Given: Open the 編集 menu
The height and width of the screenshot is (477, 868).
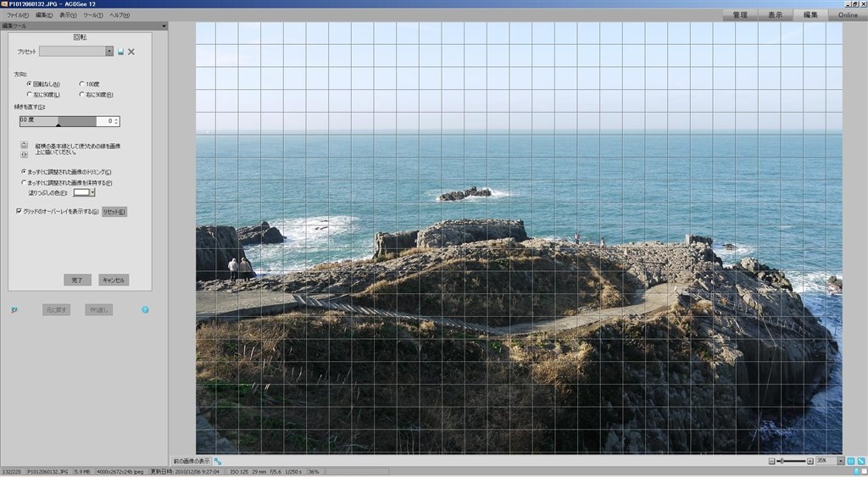Looking at the screenshot, I should coord(44,15).
